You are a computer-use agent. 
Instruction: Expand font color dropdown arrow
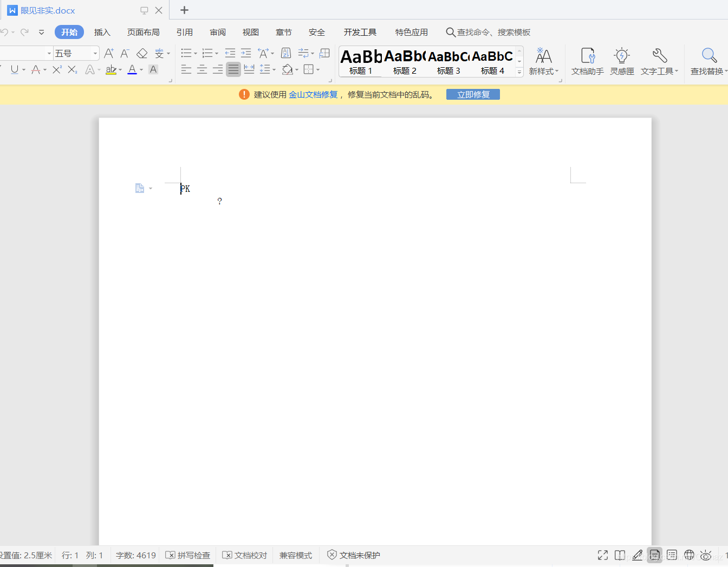click(x=141, y=70)
